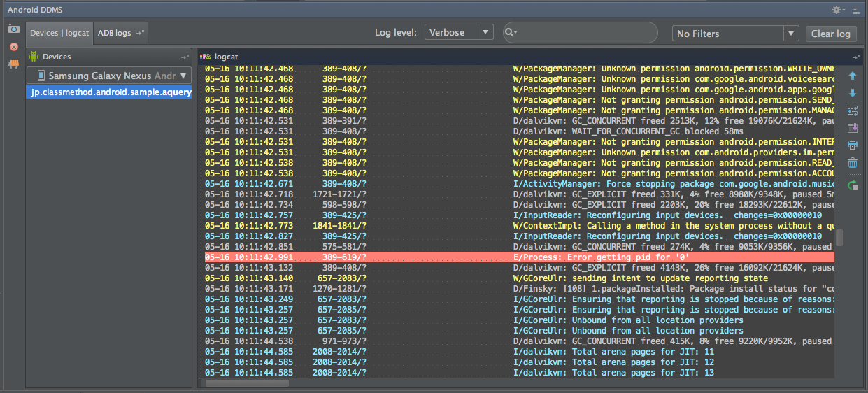Select 'Not granting permission android.permission.ACCOU' line
The height and width of the screenshot is (393, 868).
(x=520, y=173)
